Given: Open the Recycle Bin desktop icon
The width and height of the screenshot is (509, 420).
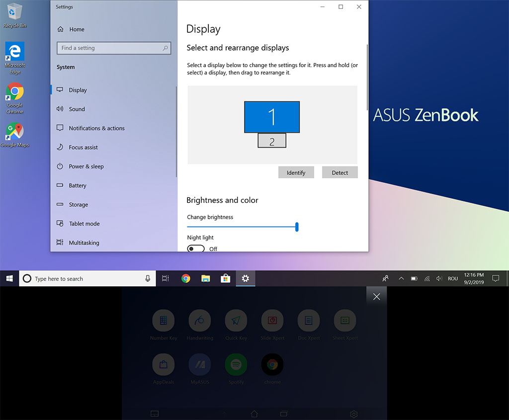Looking at the screenshot, I should (x=14, y=15).
